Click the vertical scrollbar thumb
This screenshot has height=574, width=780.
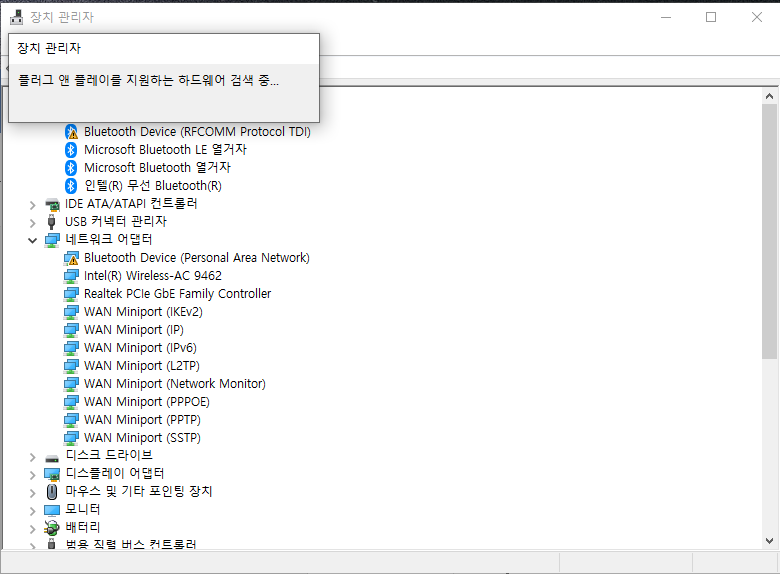tap(769, 231)
